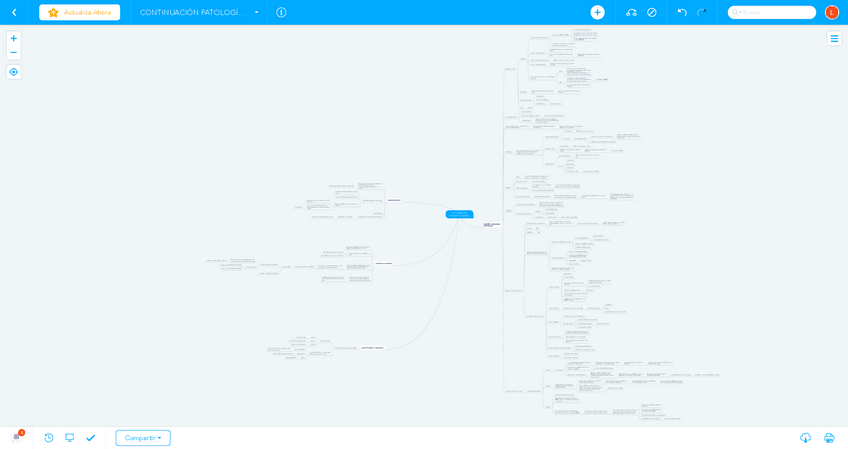Click the back arrow in top bar
Screen dimensions: 848x449
[x=14, y=12]
